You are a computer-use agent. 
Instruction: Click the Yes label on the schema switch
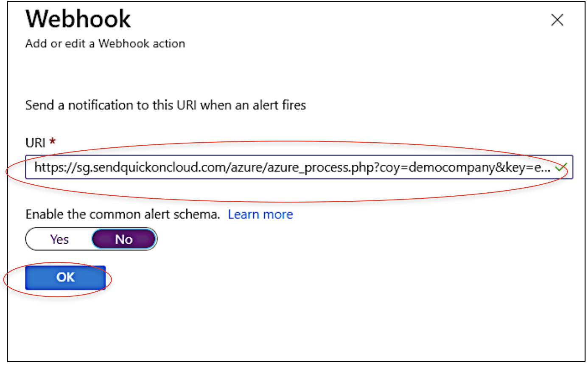[59, 239]
